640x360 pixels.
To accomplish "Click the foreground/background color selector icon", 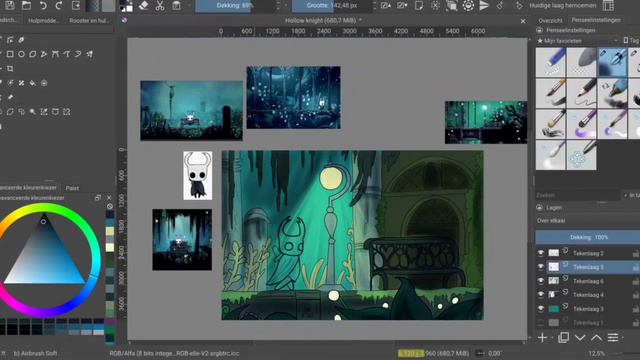I will 126,6.
